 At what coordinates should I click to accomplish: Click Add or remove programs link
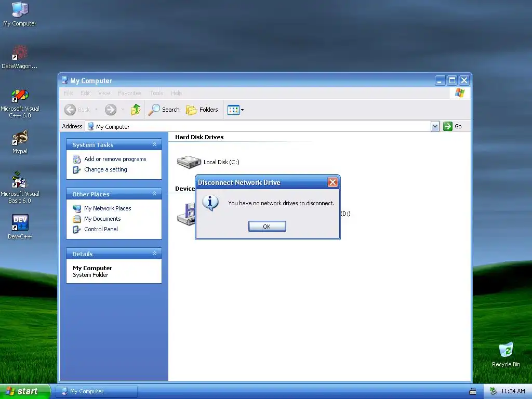[x=115, y=159]
